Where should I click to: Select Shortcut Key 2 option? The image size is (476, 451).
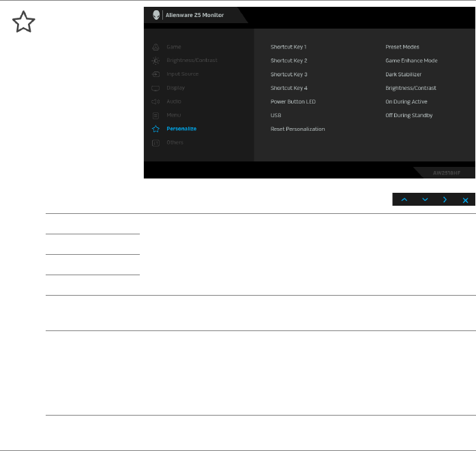click(288, 61)
